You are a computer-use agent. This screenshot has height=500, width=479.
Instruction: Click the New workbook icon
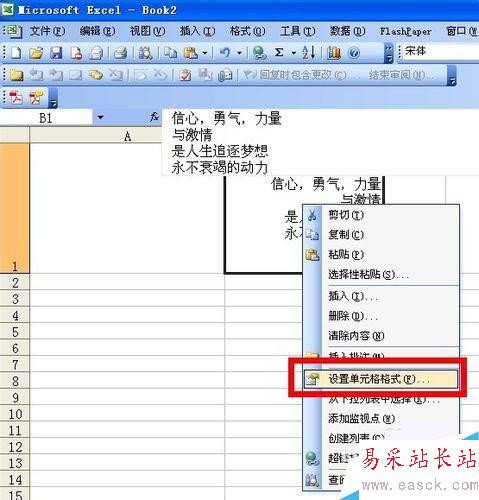[16, 53]
